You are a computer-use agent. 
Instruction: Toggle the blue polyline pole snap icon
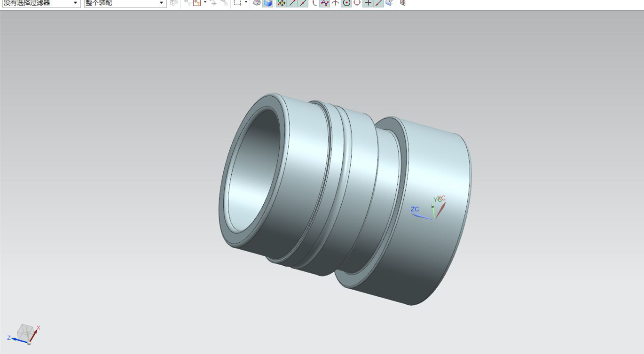click(324, 3)
